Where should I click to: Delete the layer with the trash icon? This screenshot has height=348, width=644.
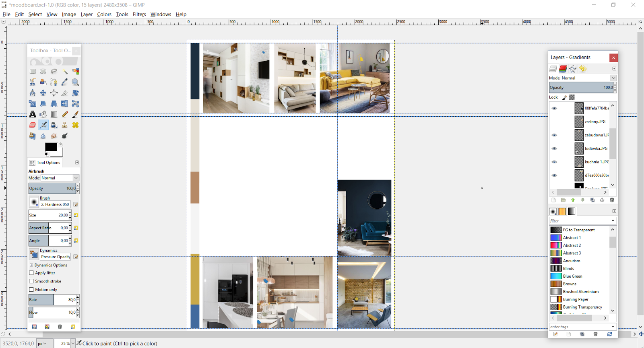coord(612,200)
